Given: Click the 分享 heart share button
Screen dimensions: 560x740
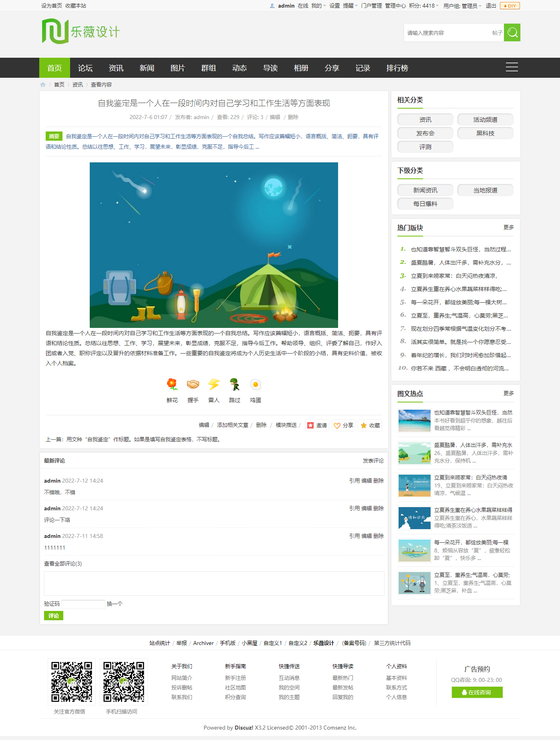Looking at the screenshot, I should tap(344, 425).
